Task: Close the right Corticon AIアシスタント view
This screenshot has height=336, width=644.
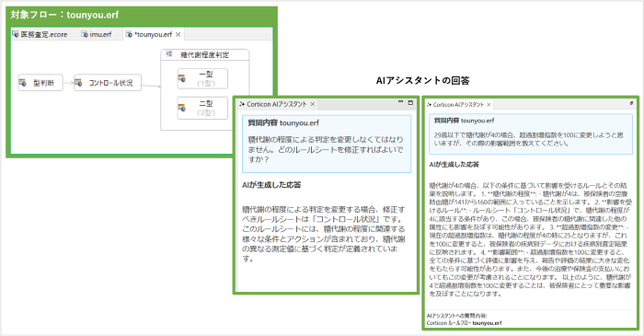Action: [x=489, y=105]
